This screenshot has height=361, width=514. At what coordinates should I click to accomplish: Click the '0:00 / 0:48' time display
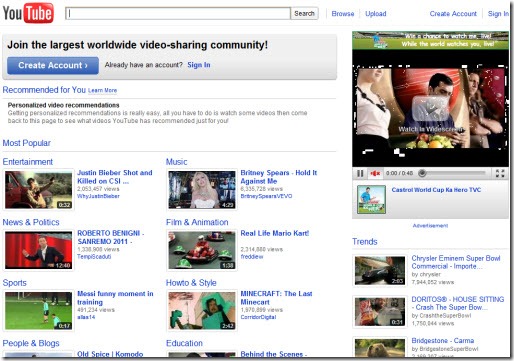pyautogui.click(x=399, y=173)
